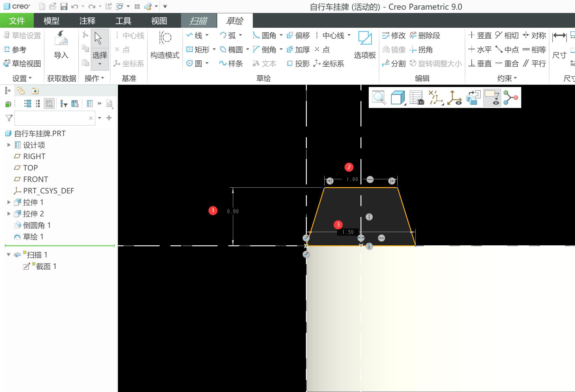Open the 线 tool dropdown arrow
575x392 pixels.
click(207, 35)
